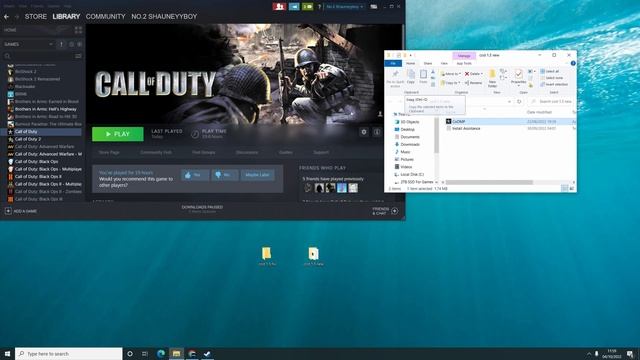This screenshot has width=640, height=360.
Task: Click New folder icon in Explorer ribbon
Action: [x=492, y=78]
